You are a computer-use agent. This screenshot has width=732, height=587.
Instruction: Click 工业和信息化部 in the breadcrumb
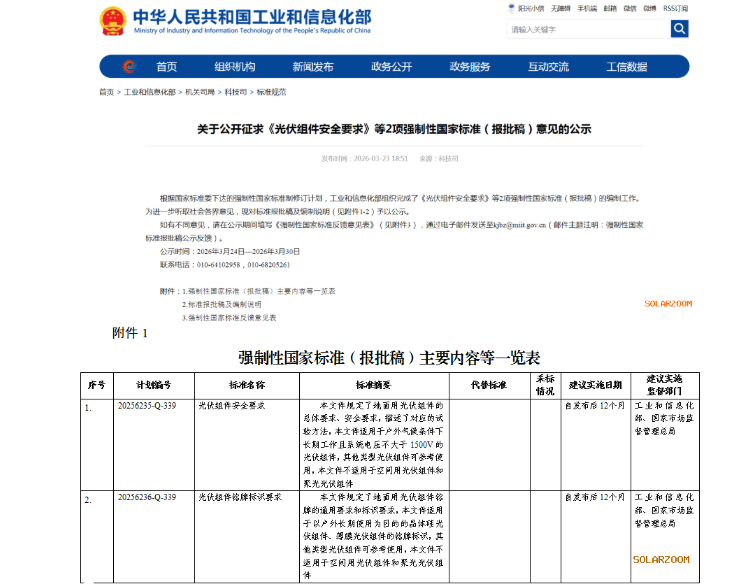[x=149, y=92]
